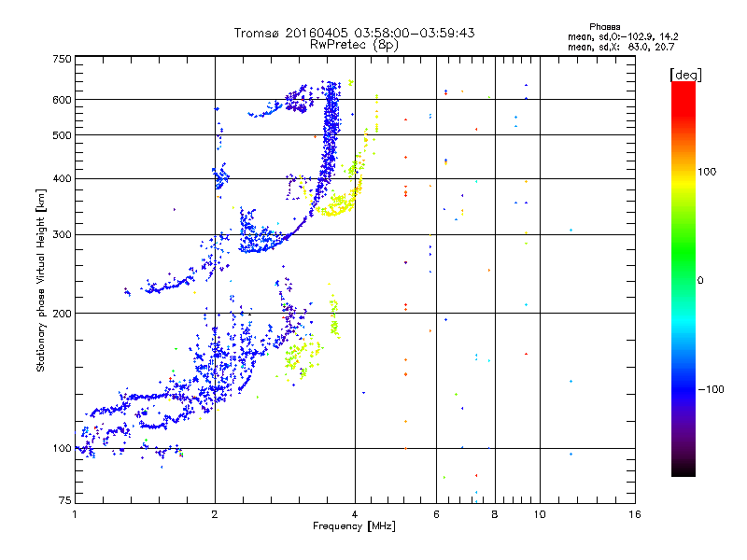Click the yellow zone of the colorbar near 100

684,181
